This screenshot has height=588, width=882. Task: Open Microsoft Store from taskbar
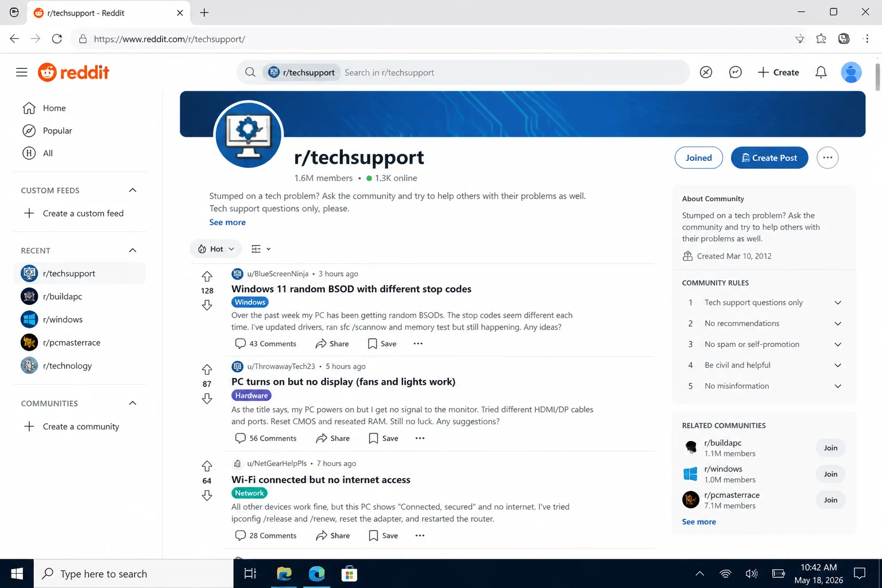[x=349, y=574]
